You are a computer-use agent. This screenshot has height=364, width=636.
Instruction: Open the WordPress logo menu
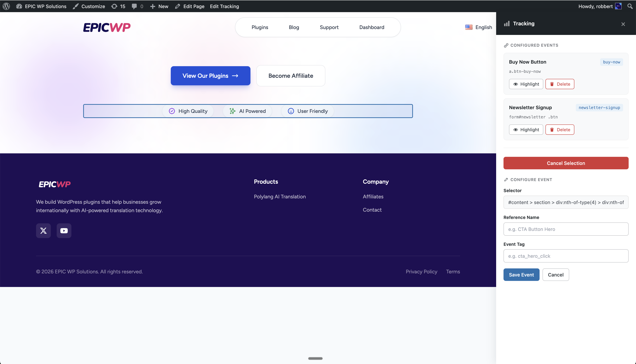click(x=6, y=6)
